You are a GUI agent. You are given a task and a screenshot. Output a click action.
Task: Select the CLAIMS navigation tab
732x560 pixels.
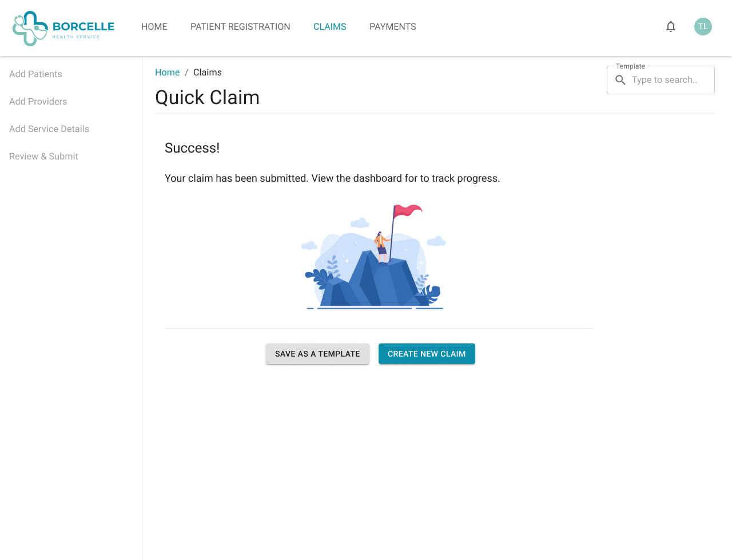click(330, 27)
